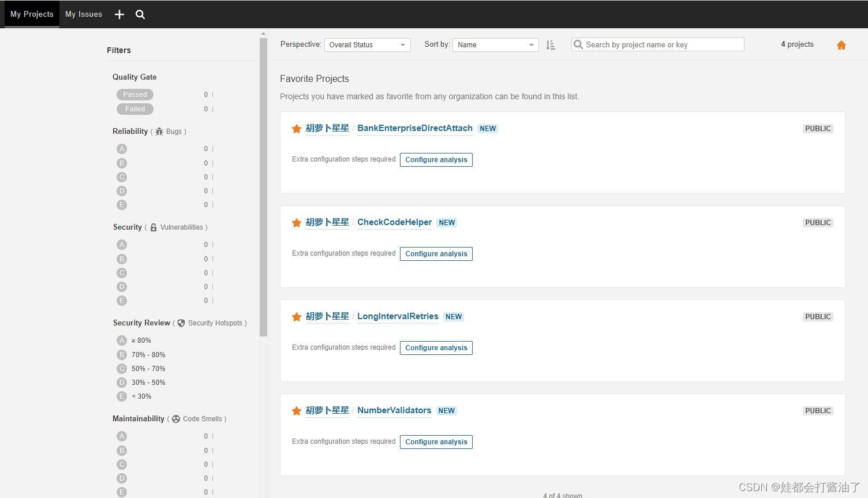Click NEW badge next to LongIntervalRetries
The height and width of the screenshot is (498, 868).
(454, 317)
